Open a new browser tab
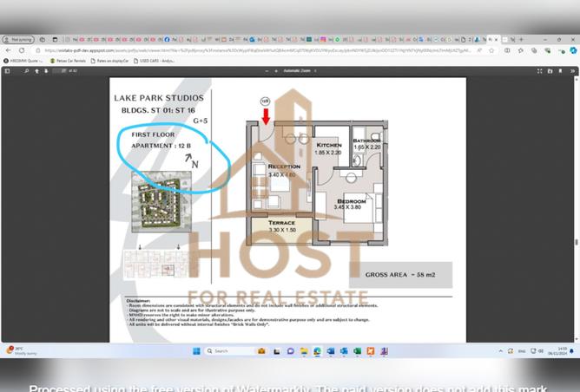Image resolution: width=580 pixels, height=392 pixels. click(x=521, y=39)
